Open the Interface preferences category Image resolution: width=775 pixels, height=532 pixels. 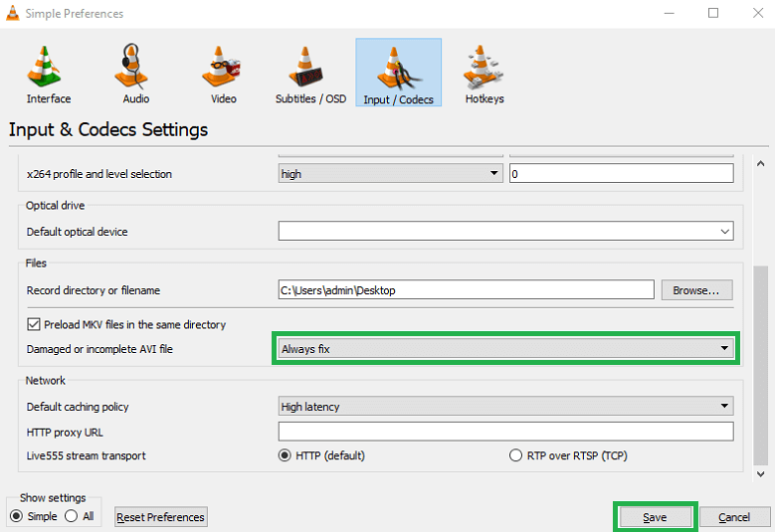pyautogui.click(x=49, y=75)
